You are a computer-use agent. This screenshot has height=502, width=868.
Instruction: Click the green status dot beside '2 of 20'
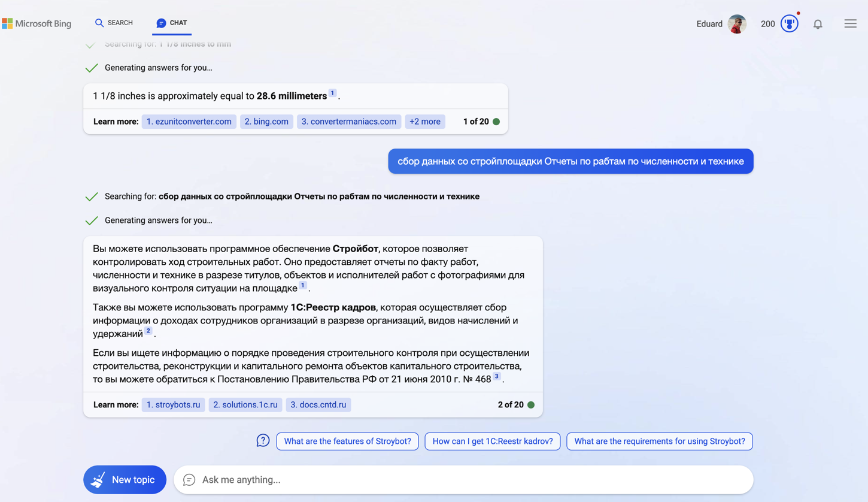pyautogui.click(x=531, y=405)
